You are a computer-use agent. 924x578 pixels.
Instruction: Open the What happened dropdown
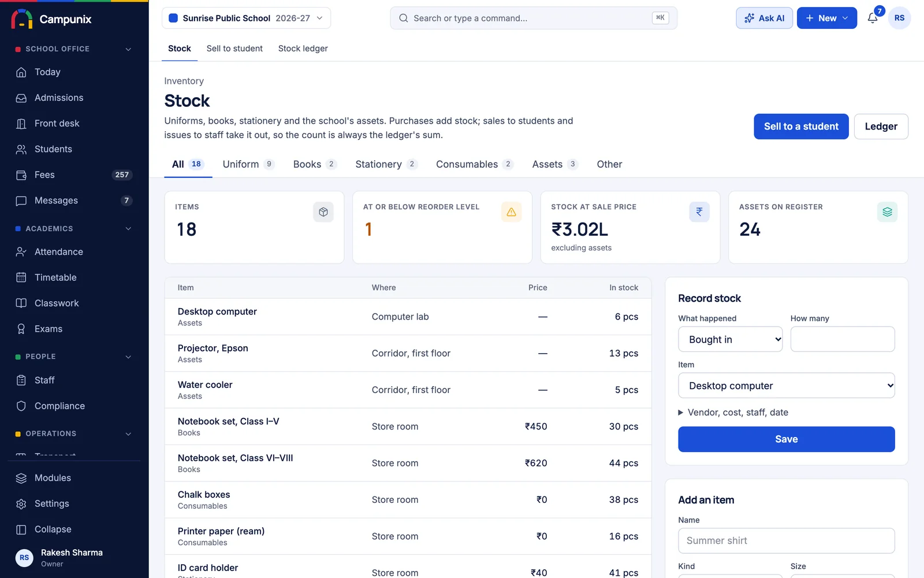tap(730, 339)
